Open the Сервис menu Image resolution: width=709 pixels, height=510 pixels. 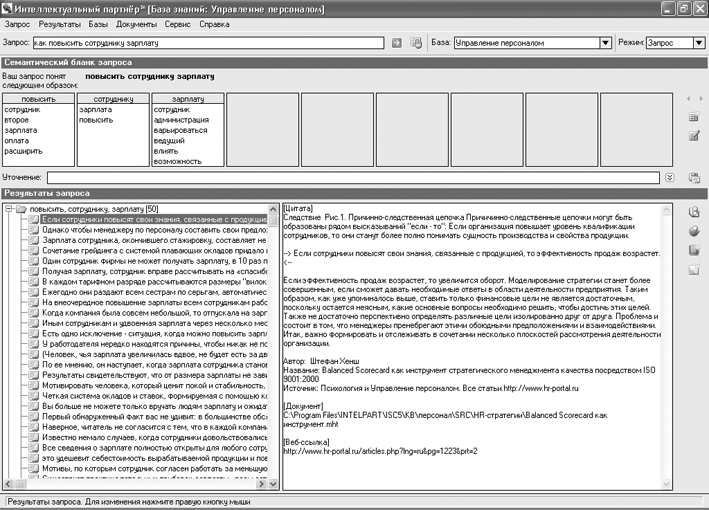pyautogui.click(x=176, y=23)
